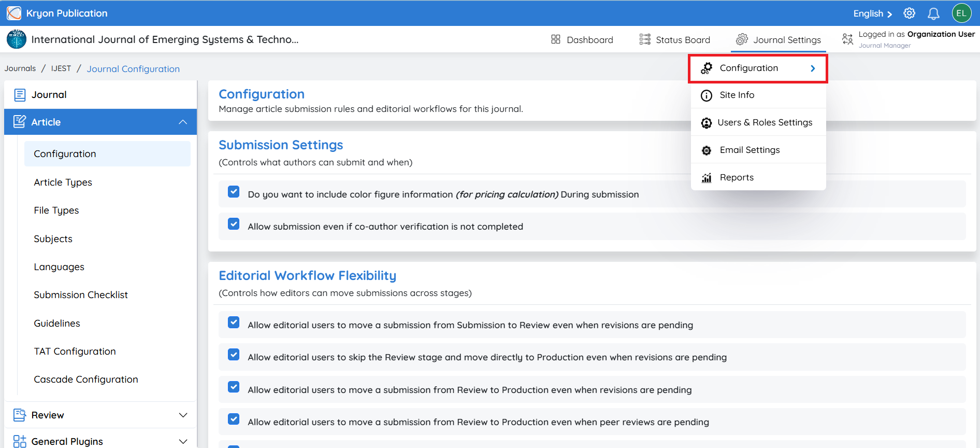Expand the Review section chevron
The image size is (980, 448).
pos(183,415)
